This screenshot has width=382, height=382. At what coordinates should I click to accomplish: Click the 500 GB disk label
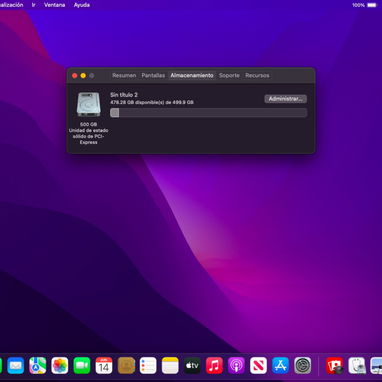89,124
